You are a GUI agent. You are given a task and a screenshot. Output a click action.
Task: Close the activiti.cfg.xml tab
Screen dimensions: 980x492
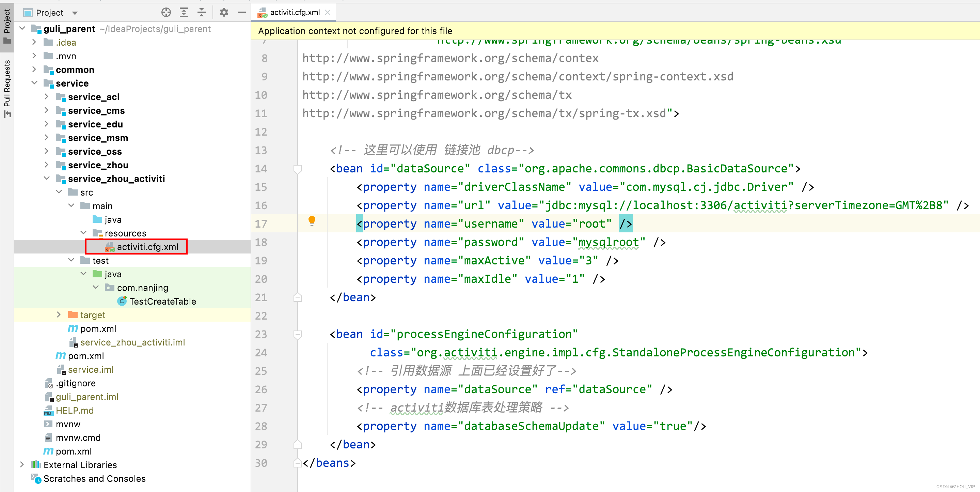pos(328,13)
